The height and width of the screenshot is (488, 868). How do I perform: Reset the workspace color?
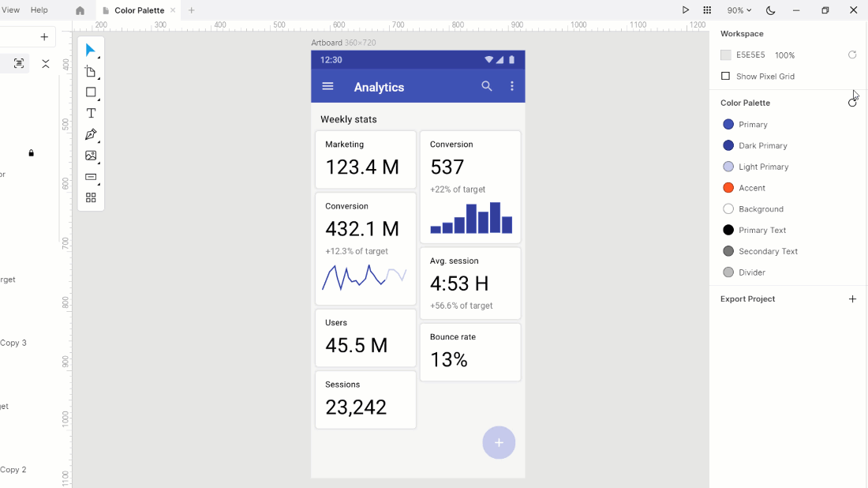852,54
